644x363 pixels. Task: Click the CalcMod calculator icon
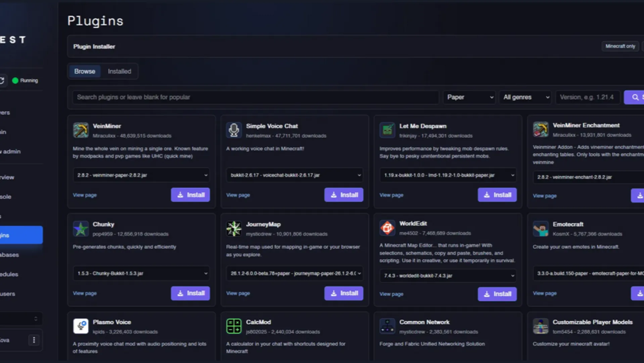click(234, 326)
